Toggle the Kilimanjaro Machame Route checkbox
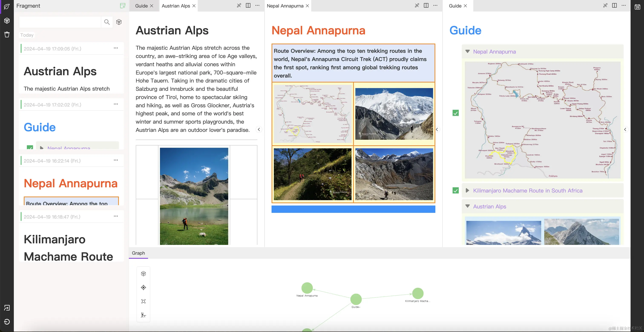The image size is (644, 332). pyautogui.click(x=456, y=191)
